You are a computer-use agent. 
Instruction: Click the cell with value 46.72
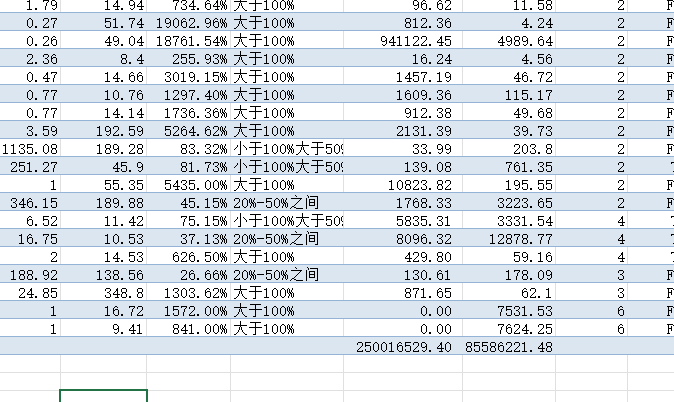click(509, 77)
